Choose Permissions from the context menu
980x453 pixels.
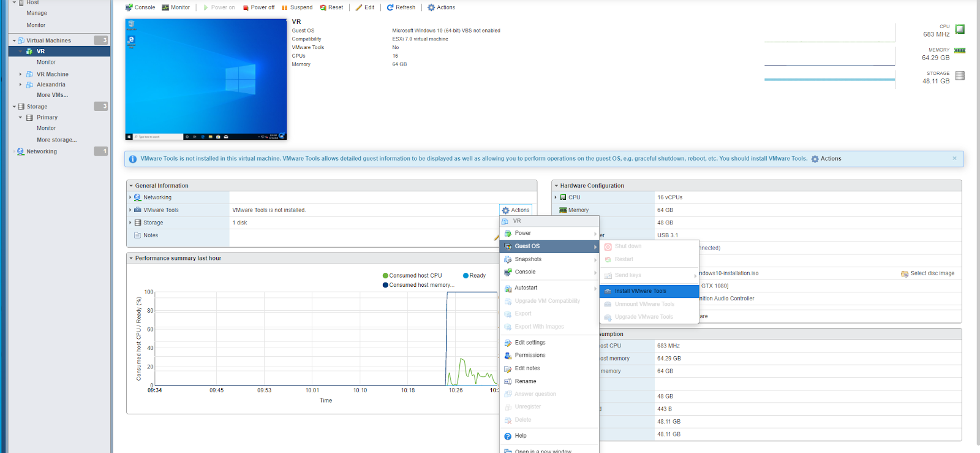549,356
